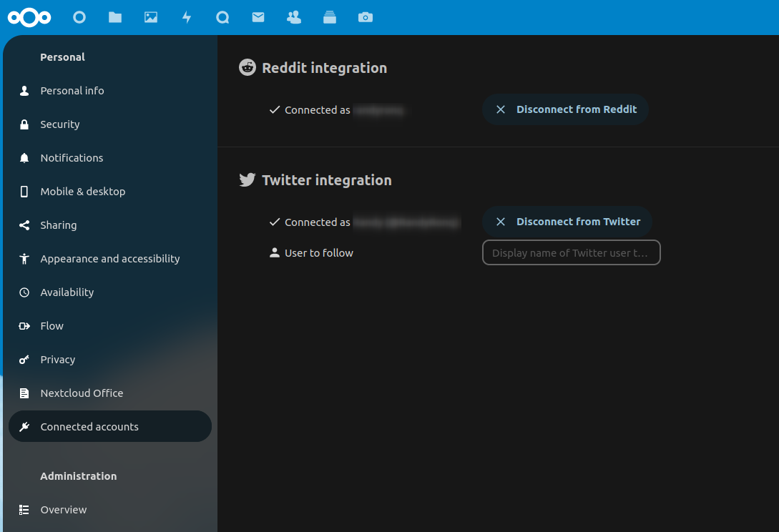
Task: View Activity via the lightning icon
Action: (x=187, y=17)
